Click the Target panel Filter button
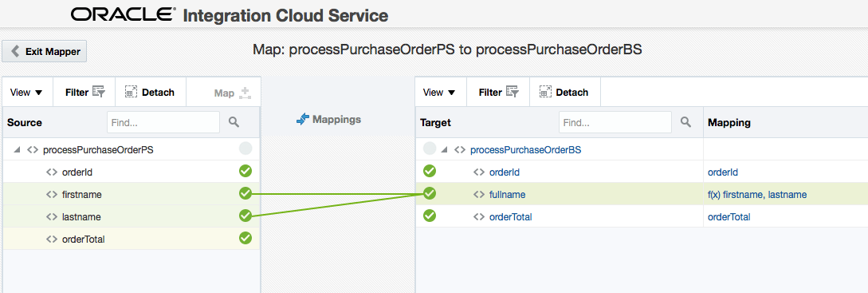The height and width of the screenshot is (293, 868). click(x=498, y=93)
